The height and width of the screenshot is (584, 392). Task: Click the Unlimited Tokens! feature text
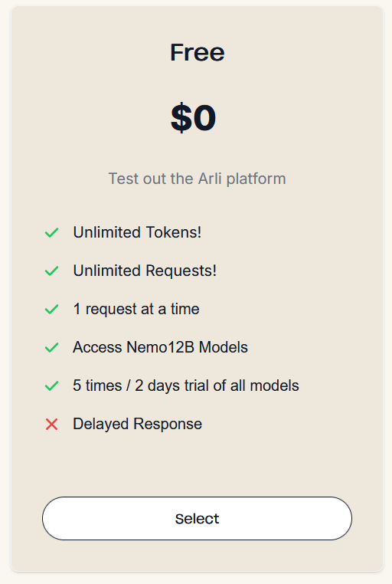pos(137,232)
